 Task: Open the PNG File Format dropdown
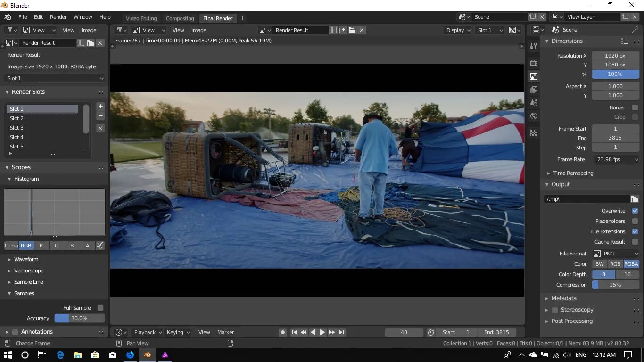(616, 254)
